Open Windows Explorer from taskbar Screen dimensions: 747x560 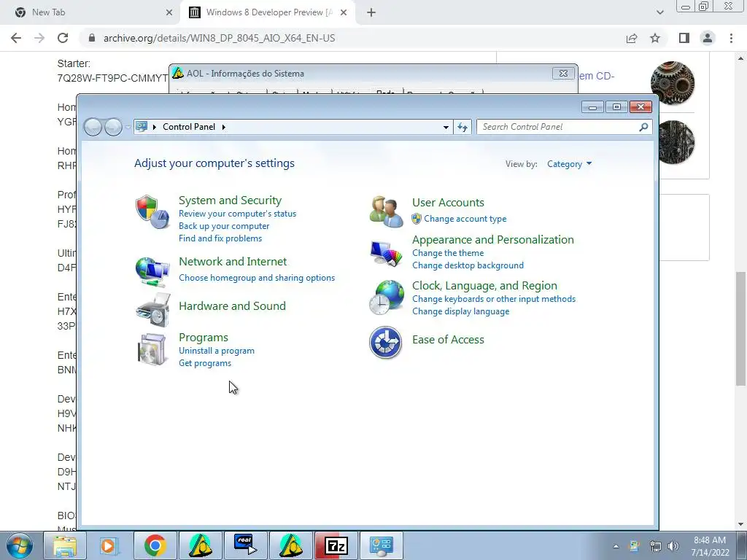tap(65, 545)
